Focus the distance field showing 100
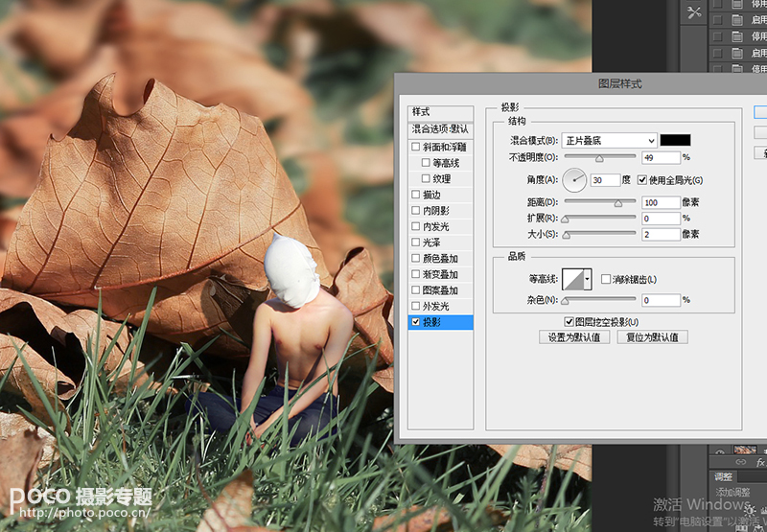 click(x=661, y=202)
